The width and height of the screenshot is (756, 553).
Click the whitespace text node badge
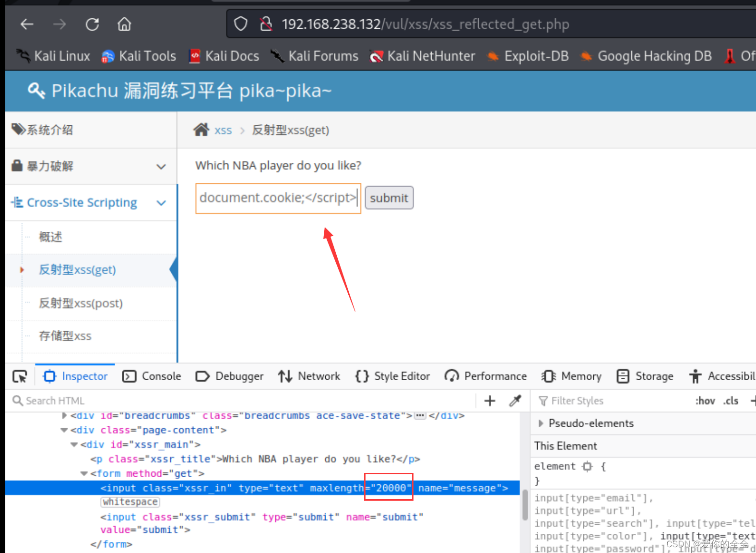point(130,502)
